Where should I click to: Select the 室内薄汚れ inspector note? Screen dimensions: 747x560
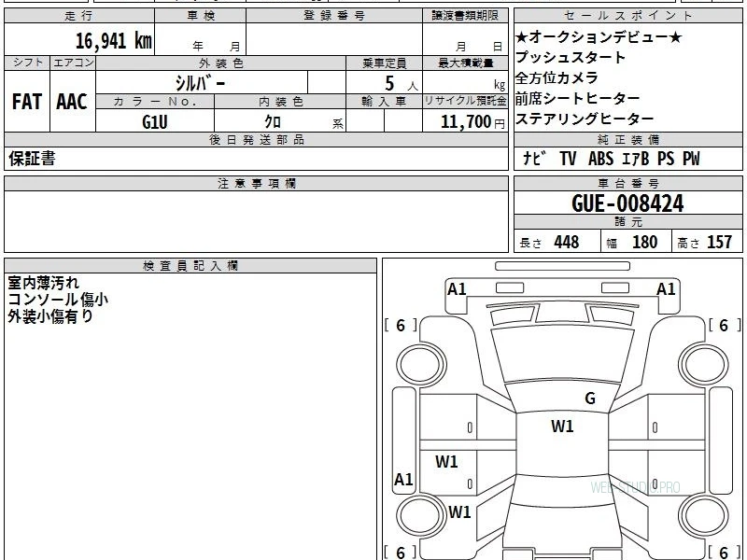pos(43,283)
